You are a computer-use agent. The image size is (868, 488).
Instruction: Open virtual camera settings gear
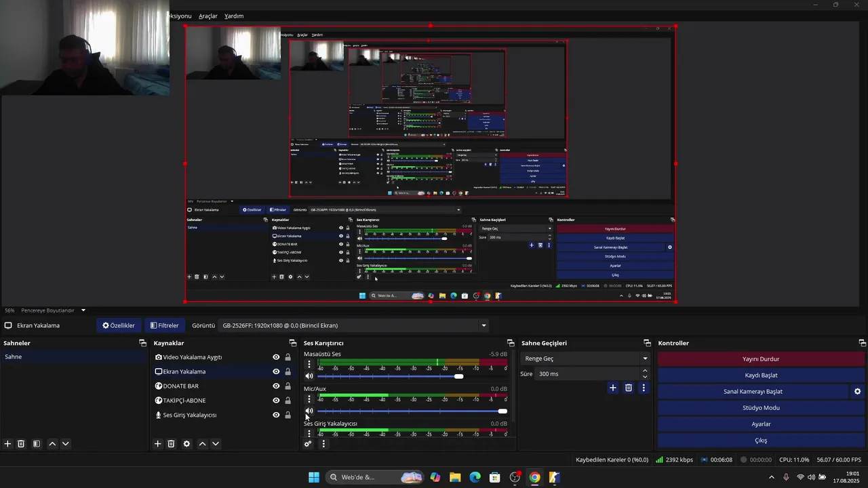tap(857, 392)
